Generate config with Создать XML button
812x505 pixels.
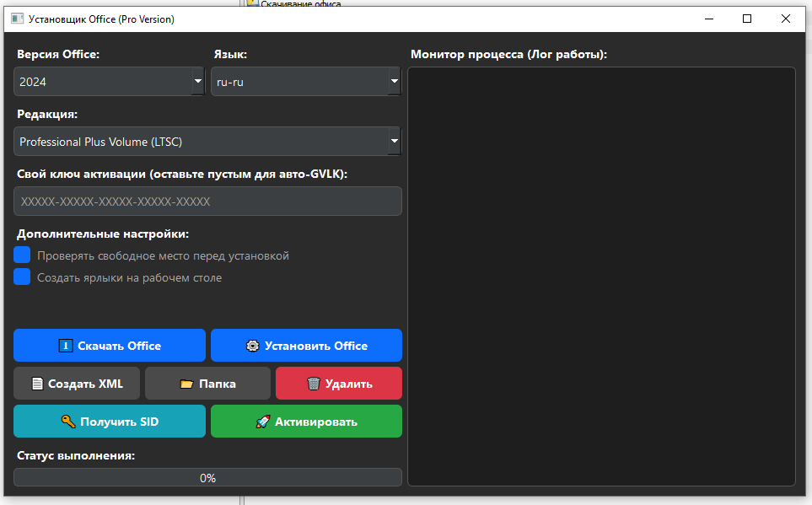point(77,384)
